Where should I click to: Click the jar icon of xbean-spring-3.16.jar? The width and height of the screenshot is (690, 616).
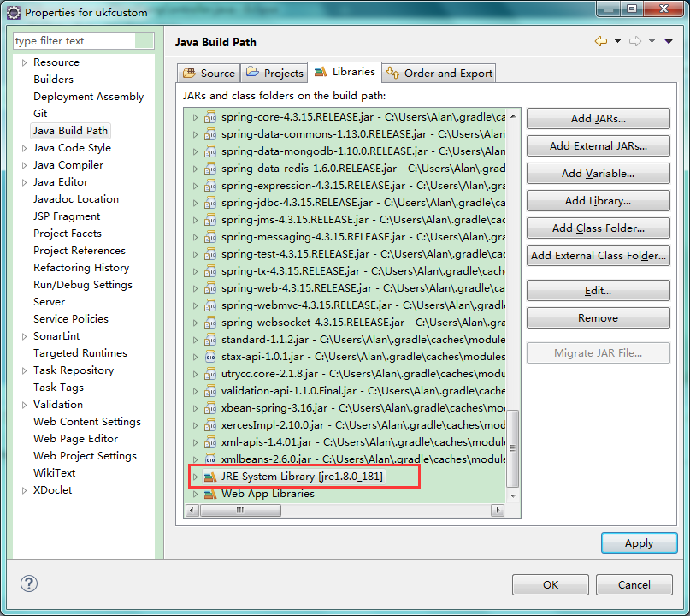pos(210,408)
